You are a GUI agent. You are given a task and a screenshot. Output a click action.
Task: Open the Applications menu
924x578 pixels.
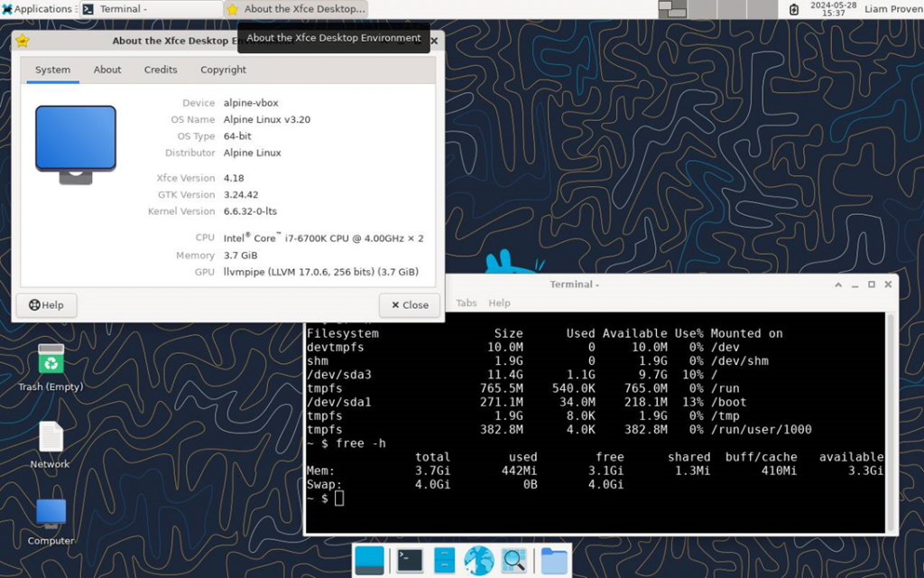coord(36,8)
